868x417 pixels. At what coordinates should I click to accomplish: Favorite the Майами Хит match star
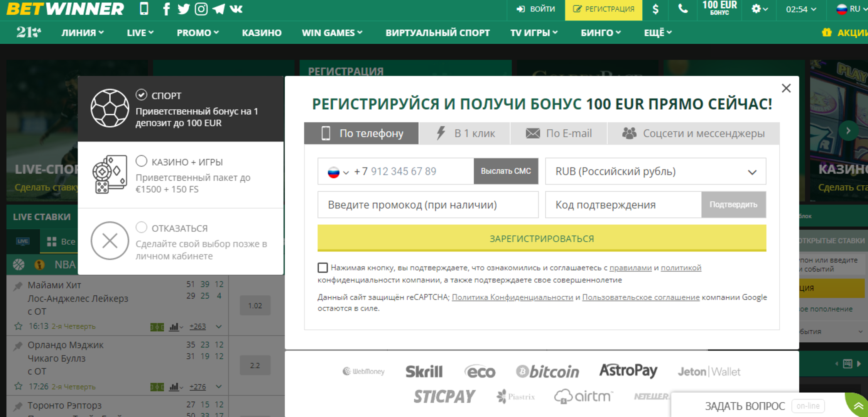[18, 326]
